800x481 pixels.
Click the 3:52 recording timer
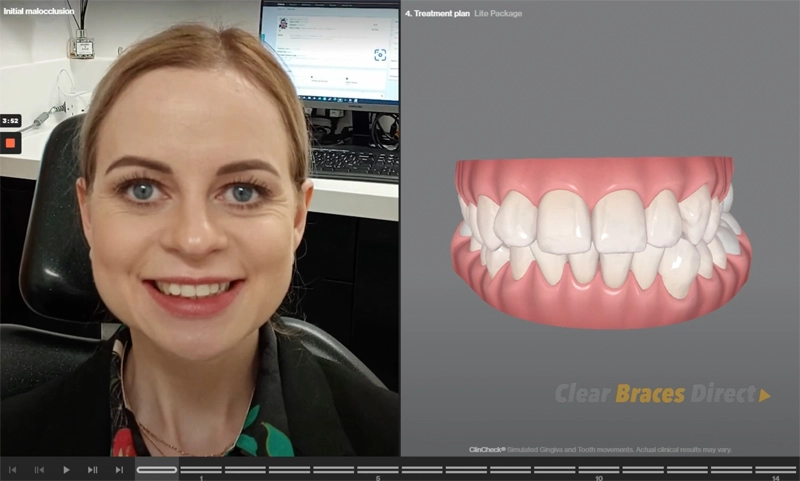click(10, 120)
